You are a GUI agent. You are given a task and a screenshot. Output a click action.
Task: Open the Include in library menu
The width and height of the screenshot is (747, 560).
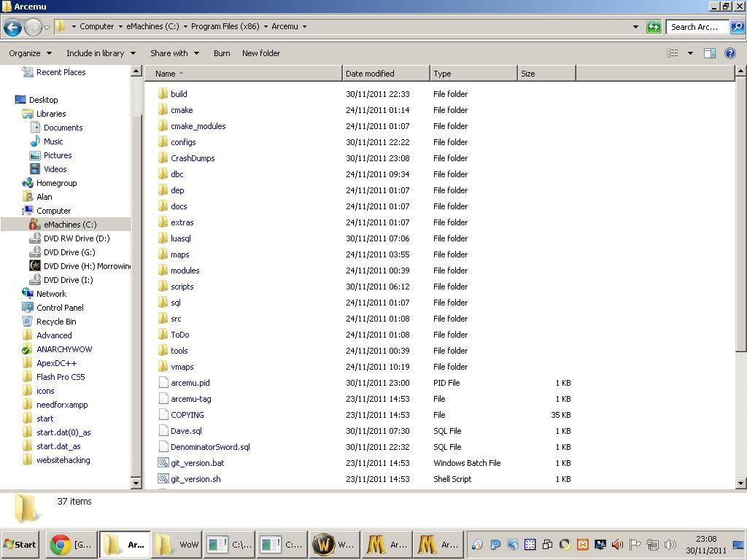[x=101, y=53]
